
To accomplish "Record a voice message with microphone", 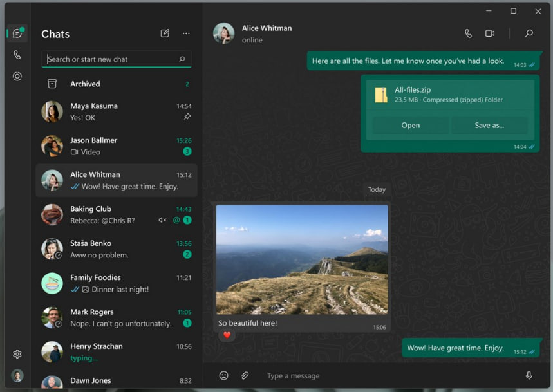I will (x=529, y=376).
